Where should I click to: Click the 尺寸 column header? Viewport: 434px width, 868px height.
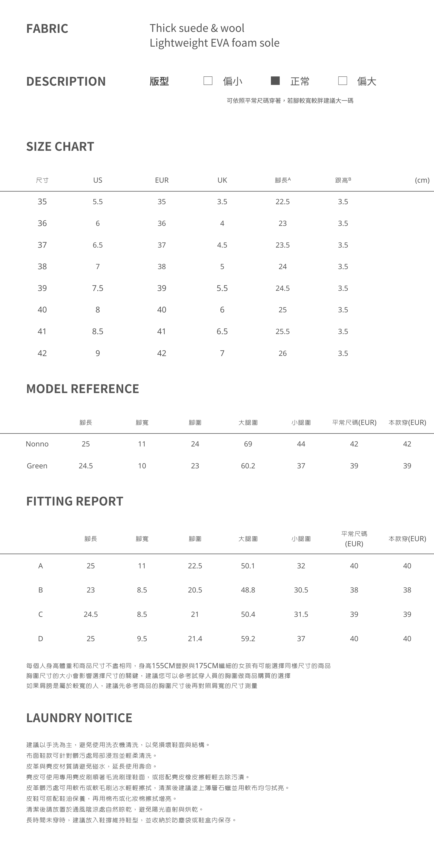(x=42, y=180)
